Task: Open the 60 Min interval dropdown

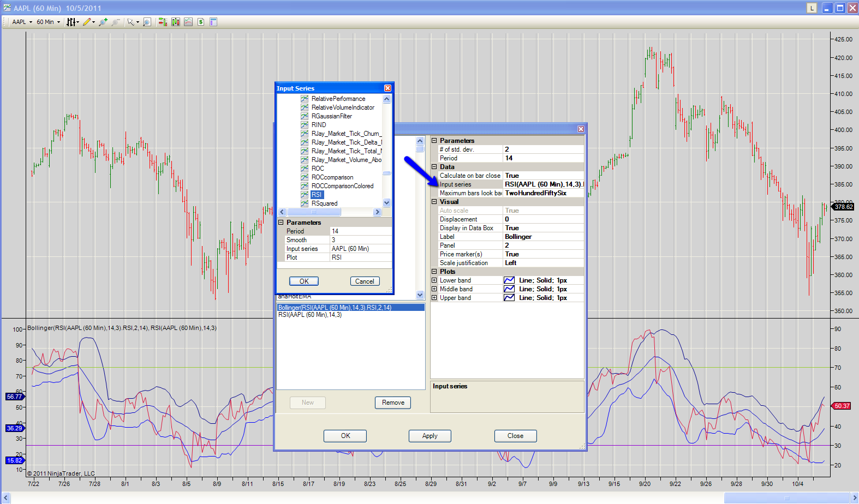Action: (x=48, y=22)
